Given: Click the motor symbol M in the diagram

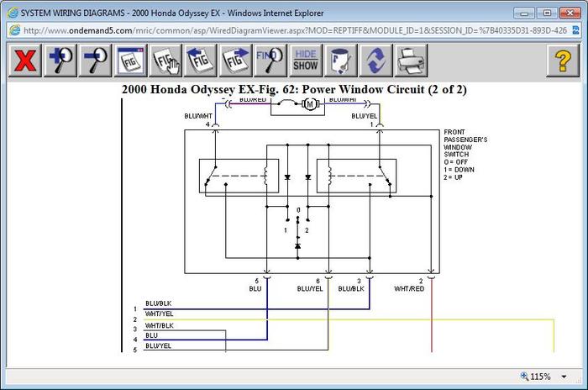Looking at the screenshot, I should pyautogui.click(x=310, y=104).
